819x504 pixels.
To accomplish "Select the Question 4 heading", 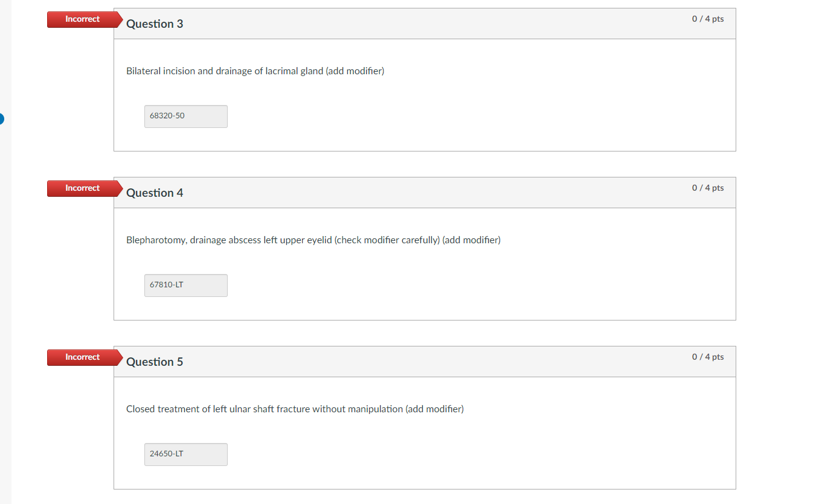I will click(x=155, y=193).
